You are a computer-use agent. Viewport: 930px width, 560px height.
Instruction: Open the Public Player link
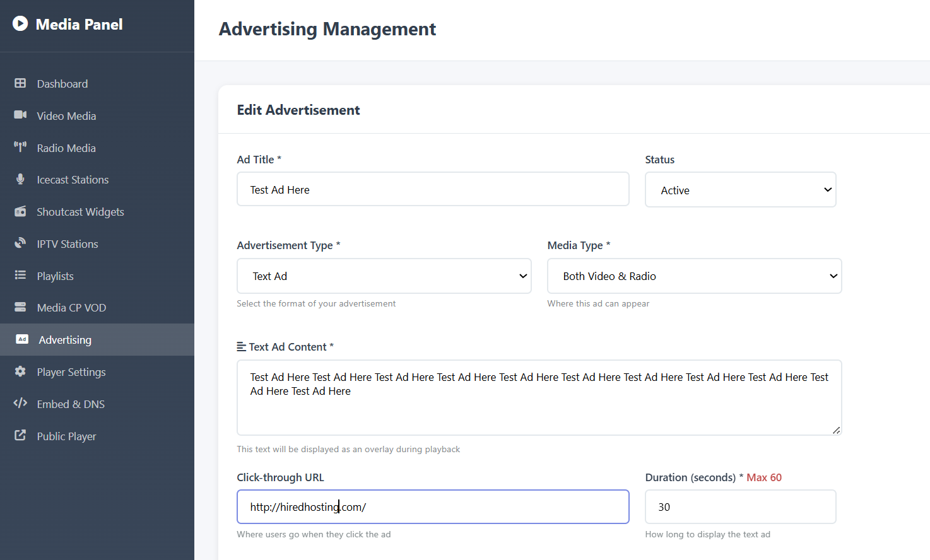(66, 436)
